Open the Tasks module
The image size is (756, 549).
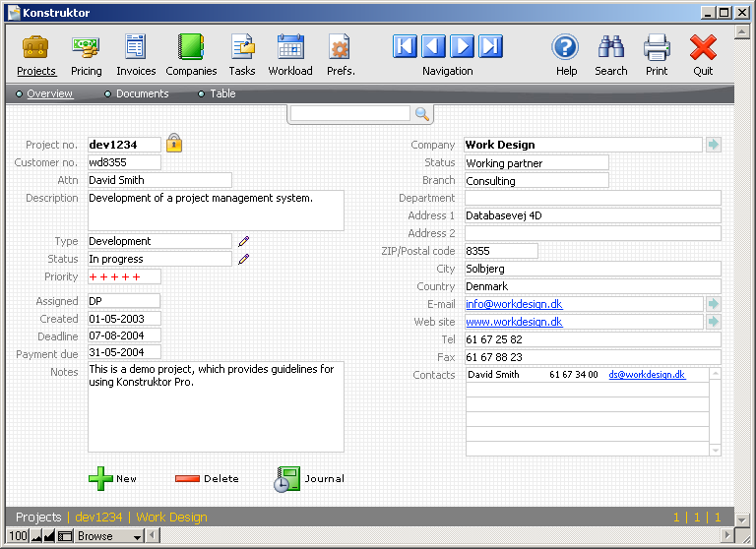[x=242, y=56]
